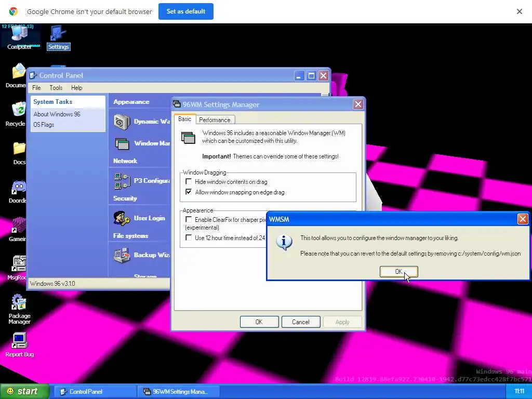The image size is (532, 399).
Task: Select the Settings desktop icon
Action: tap(58, 37)
